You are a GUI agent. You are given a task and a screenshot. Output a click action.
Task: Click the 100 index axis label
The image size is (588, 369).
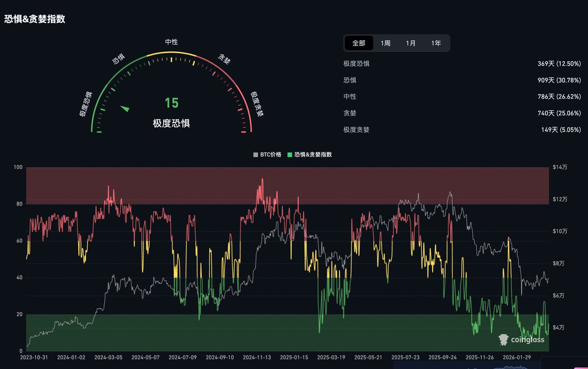(18, 167)
